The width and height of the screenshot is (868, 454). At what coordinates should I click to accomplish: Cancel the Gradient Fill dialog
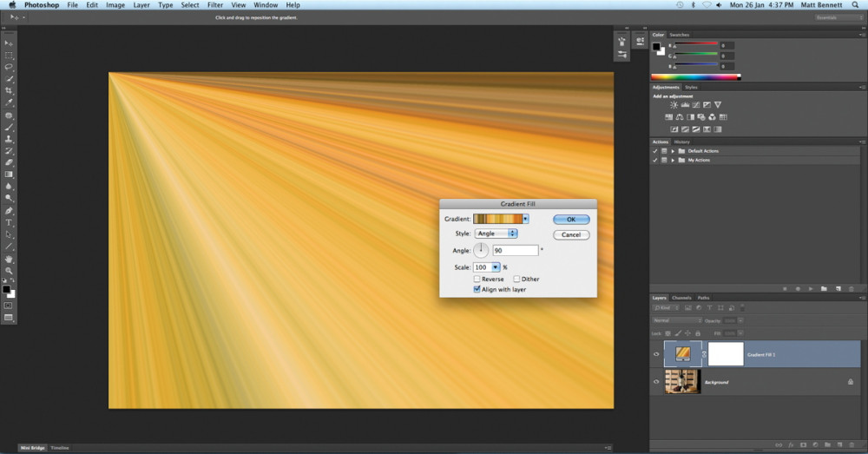click(571, 234)
